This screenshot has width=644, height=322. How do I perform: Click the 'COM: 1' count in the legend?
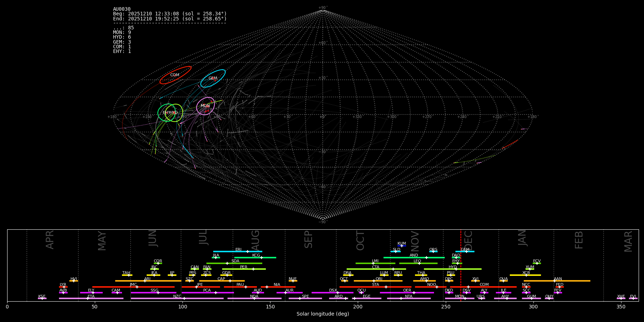122,47
